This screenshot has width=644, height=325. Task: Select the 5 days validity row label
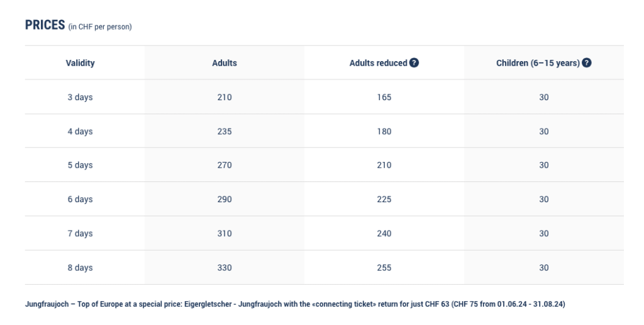(x=80, y=165)
